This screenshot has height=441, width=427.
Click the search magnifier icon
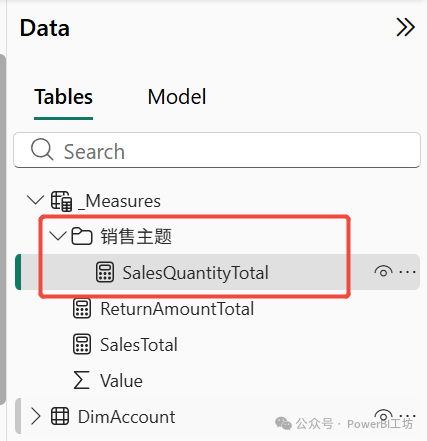(42, 150)
